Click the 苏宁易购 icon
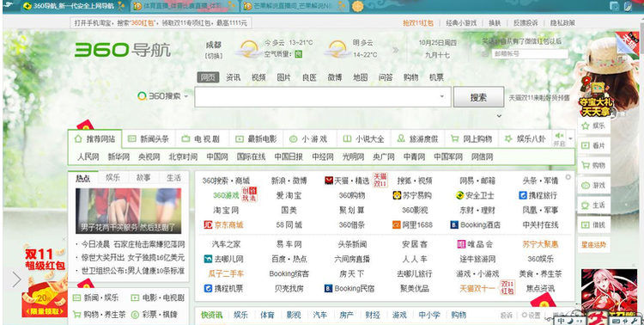Viewport: 644px width, 325px height. click(397, 195)
